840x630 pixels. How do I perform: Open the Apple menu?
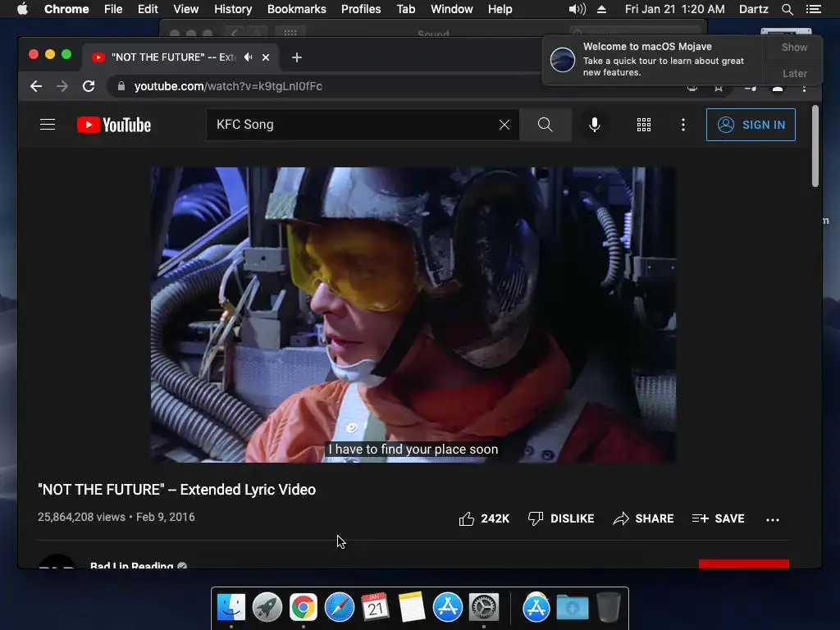click(x=22, y=9)
